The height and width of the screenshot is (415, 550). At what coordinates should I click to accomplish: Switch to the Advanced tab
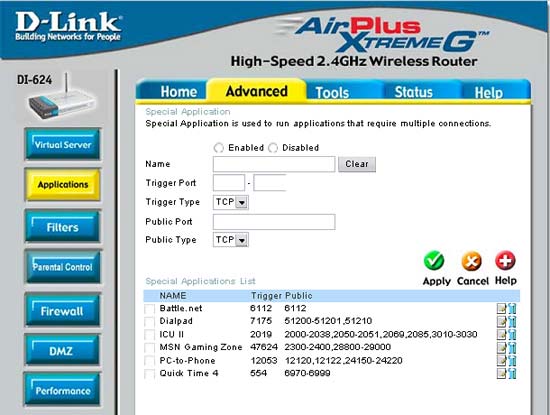click(256, 91)
